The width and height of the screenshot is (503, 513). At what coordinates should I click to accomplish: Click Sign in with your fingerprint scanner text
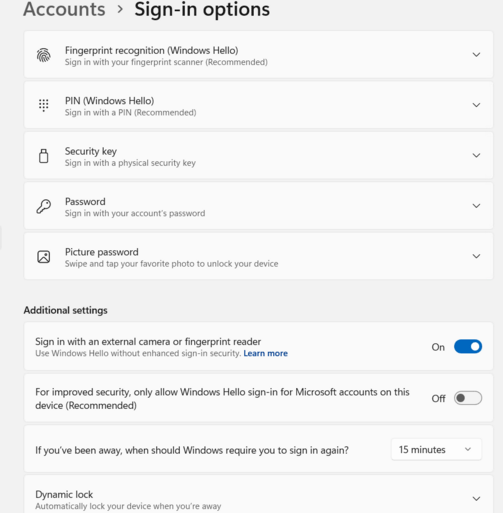click(x=166, y=62)
